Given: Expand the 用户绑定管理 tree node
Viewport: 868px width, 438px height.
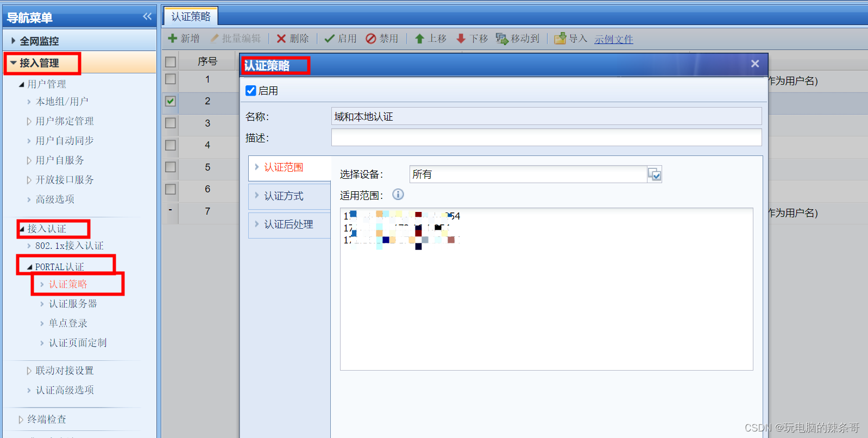Looking at the screenshot, I should [29, 121].
